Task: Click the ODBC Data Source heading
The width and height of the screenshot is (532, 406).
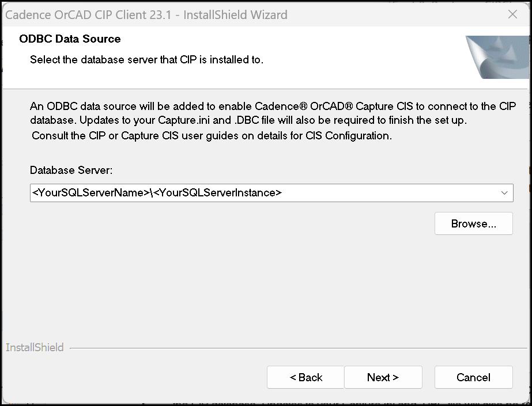Action: click(x=70, y=39)
